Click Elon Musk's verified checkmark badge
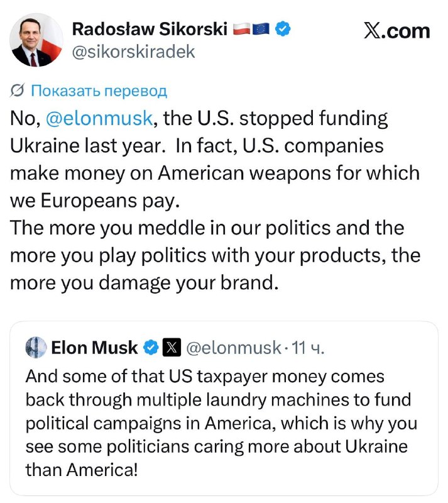The height and width of the screenshot is (503, 448). tap(151, 348)
